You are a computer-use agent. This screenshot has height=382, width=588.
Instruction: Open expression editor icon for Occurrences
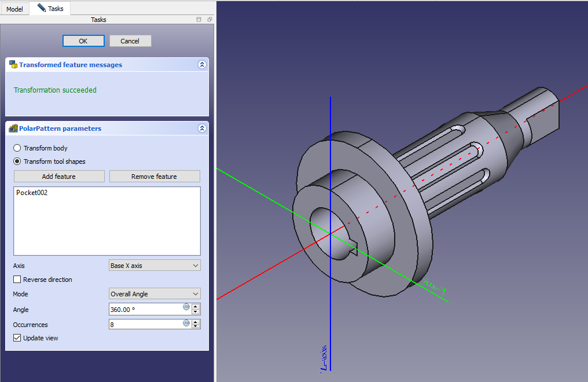tap(186, 322)
